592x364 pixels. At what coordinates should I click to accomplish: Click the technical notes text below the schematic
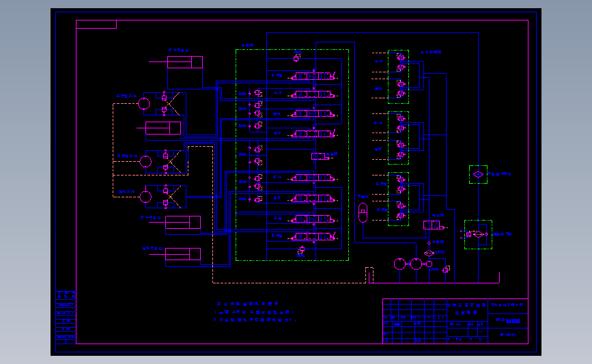point(254,312)
